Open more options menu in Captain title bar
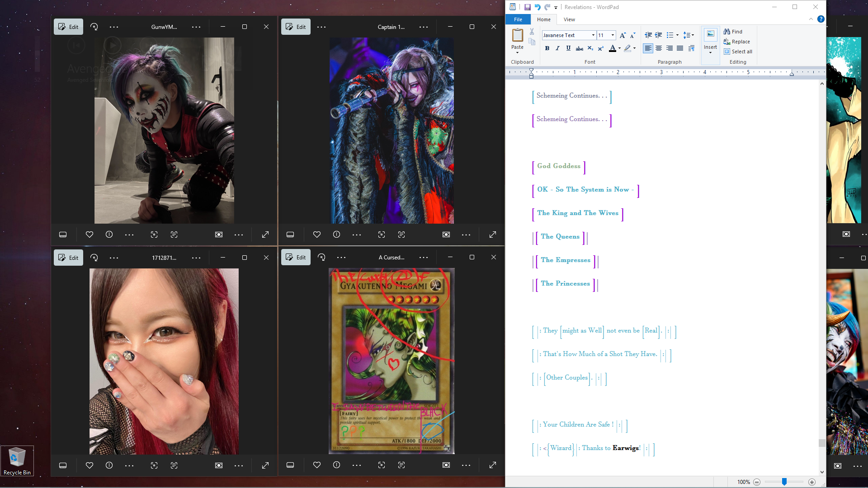 [x=424, y=27]
